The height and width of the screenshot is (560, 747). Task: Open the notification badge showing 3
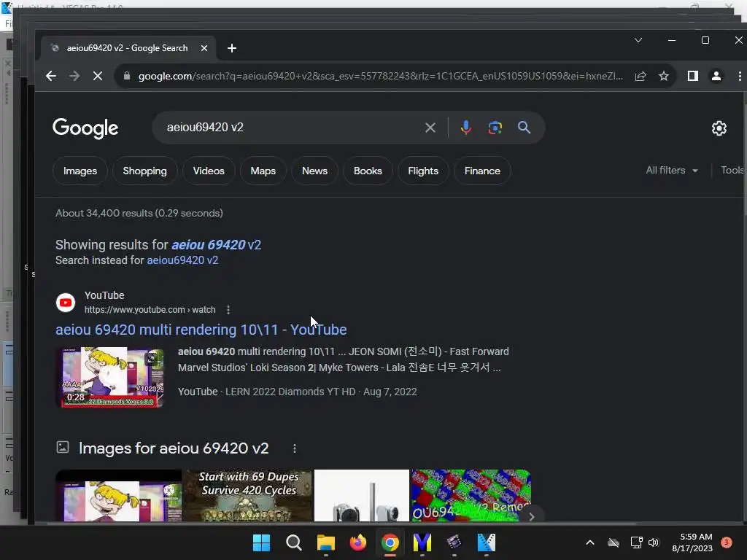pos(726,542)
